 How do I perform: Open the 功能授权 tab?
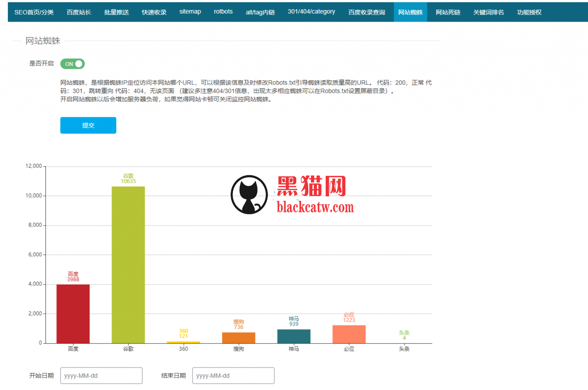click(x=529, y=12)
